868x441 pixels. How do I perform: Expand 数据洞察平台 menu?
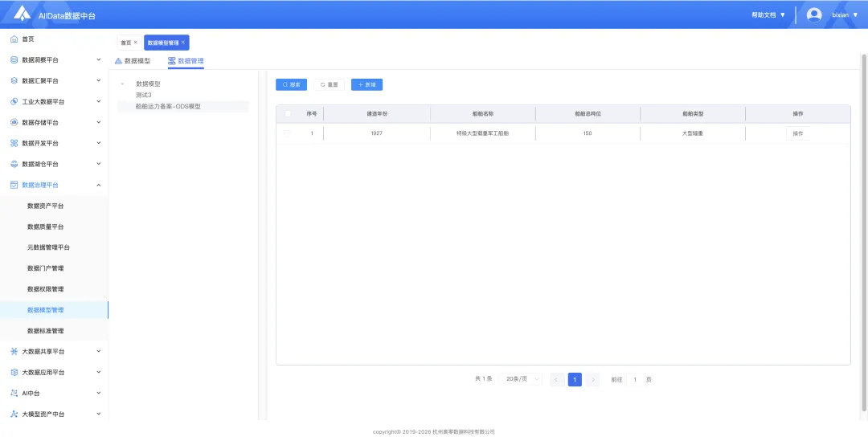[x=99, y=59]
